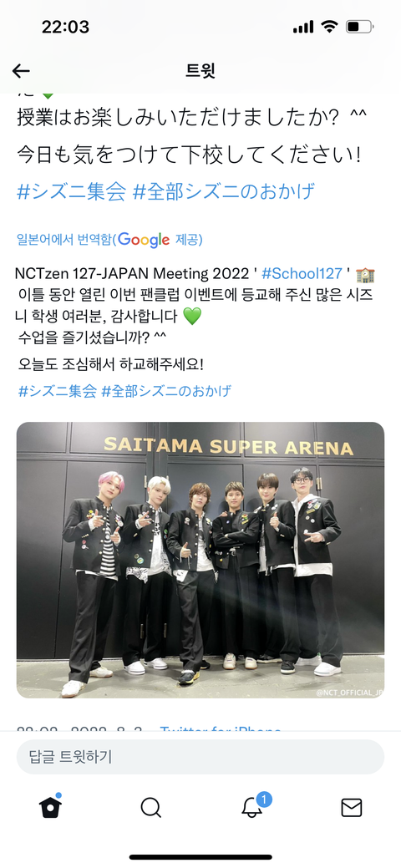The width and height of the screenshot is (401, 868).
Task: Tap the blue notification badge showing 1
Action: pos(264,799)
